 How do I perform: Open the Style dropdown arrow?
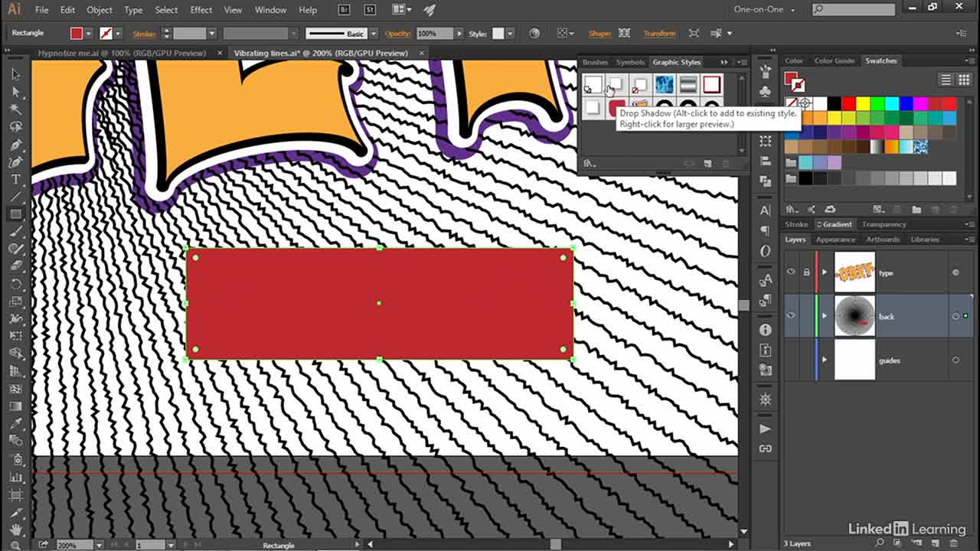pos(510,34)
